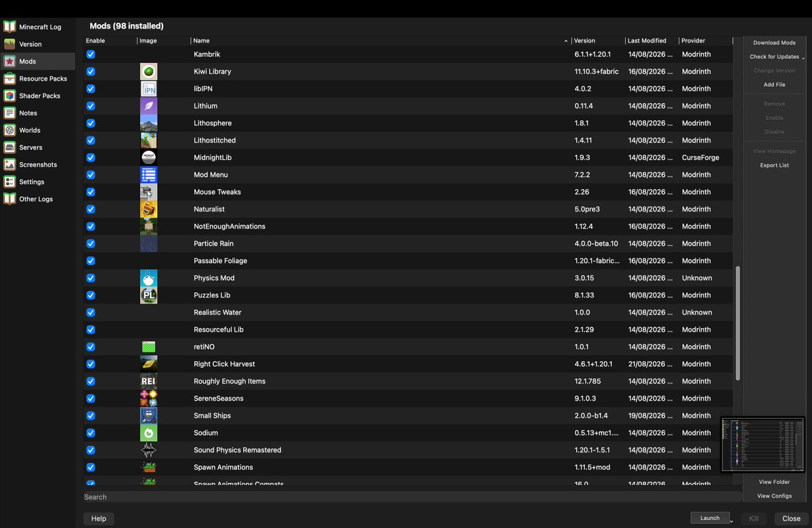Click the Add File button
The width and height of the screenshot is (812, 528).
point(774,85)
